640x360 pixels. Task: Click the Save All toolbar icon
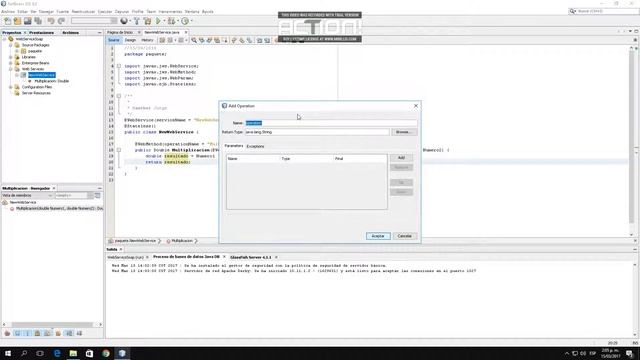coord(38,21)
